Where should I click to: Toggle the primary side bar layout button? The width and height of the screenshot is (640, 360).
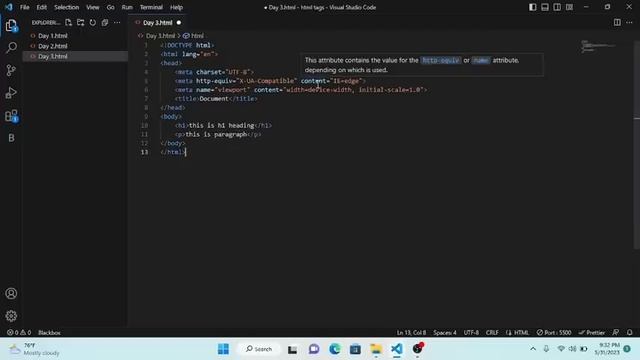pyautogui.click(x=533, y=7)
